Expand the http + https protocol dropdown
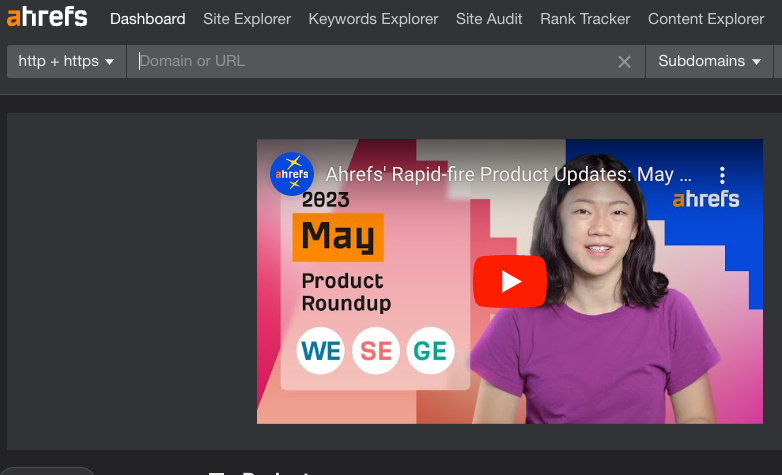 coord(66,61)
